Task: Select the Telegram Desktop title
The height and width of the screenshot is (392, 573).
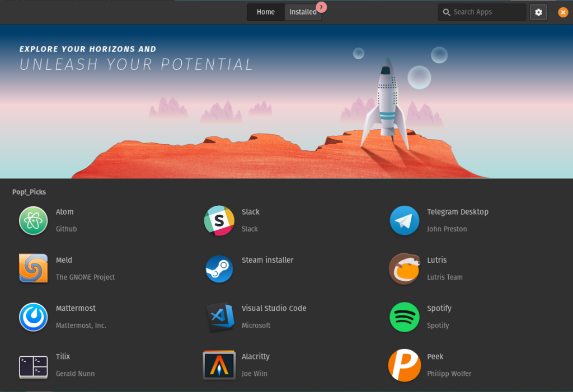Action: [x=458, y=212]
